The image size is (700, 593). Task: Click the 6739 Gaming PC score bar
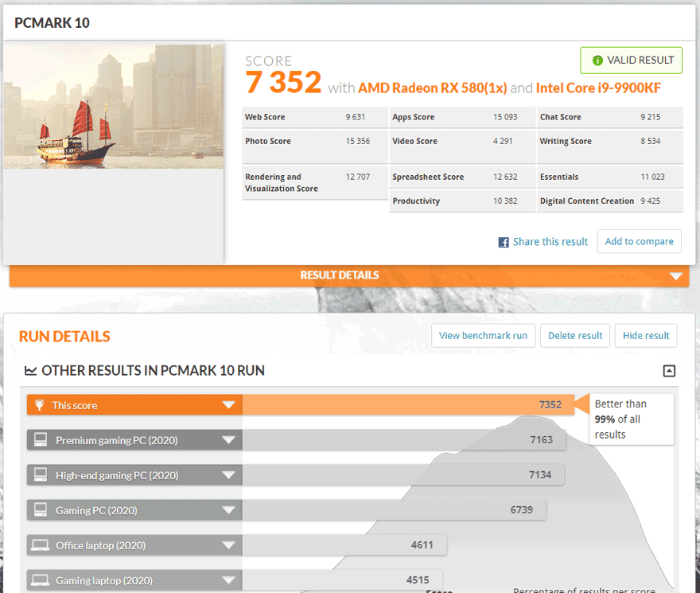pyautogui.click(x=394, y=510)
